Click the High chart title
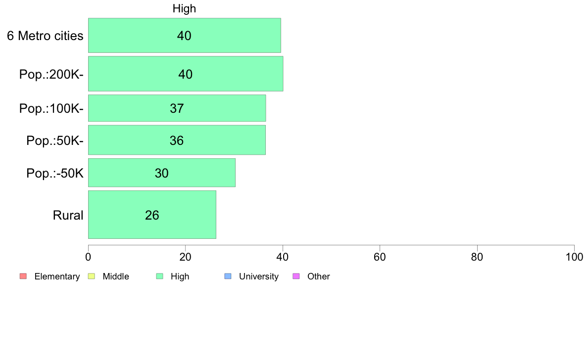The width and height of the screenshot is (588, 364). [184, 8]
